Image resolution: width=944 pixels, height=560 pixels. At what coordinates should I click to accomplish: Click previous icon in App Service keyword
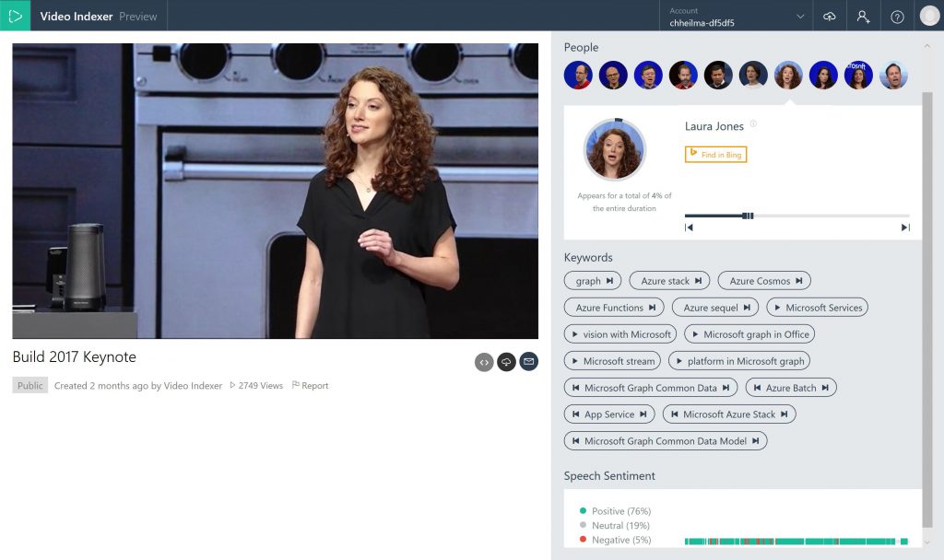point(575,414)
